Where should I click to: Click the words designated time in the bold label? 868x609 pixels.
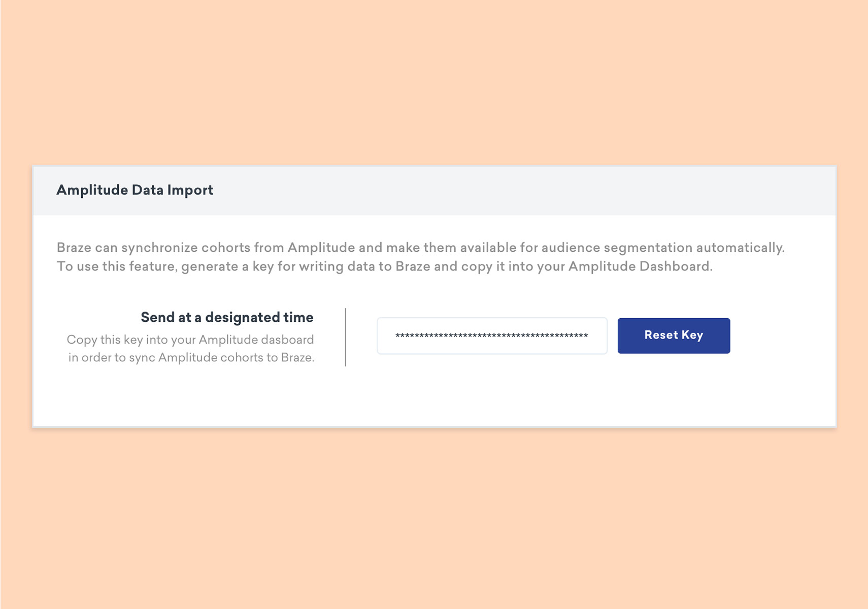tap(259, 317)
